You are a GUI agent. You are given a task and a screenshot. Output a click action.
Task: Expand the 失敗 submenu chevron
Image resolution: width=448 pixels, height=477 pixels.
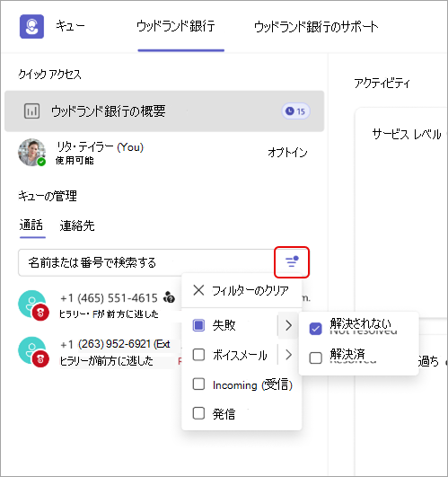pos(288,325)
